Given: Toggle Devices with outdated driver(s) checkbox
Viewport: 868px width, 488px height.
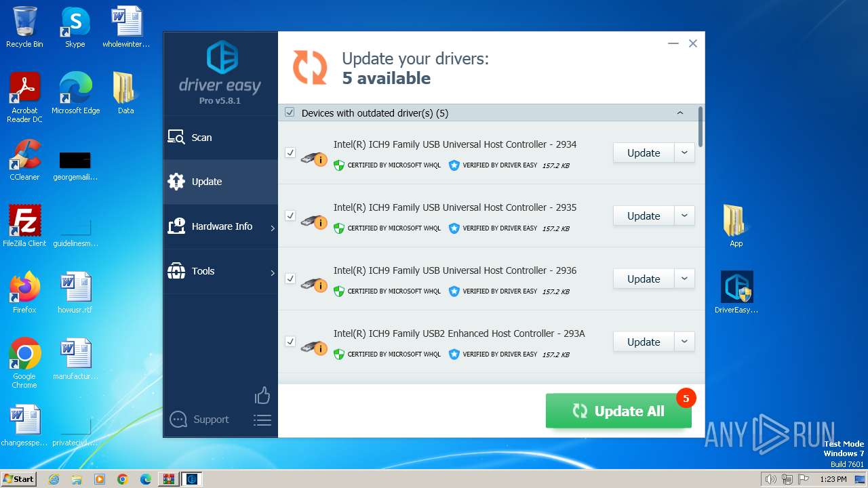Looking at the screenshot, I should [x=290, y=113].
